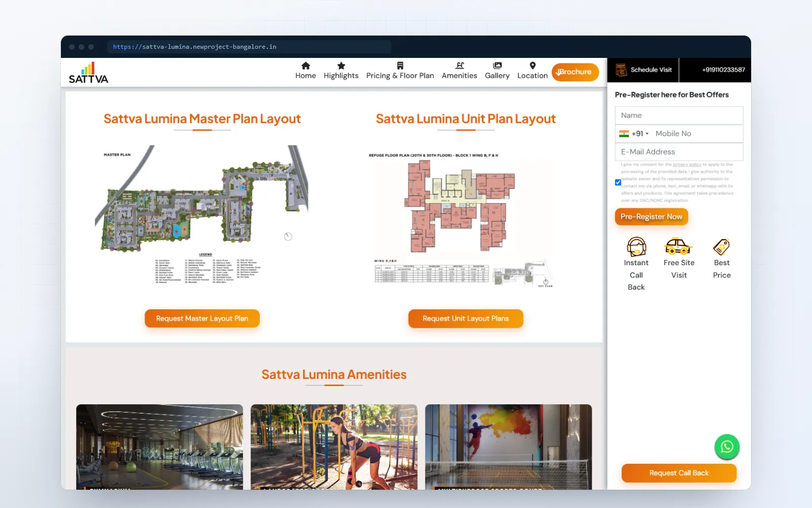Click Request Master Layout Plan button
Image resolution: width=812 pixels, height=508 pixels.
(x=202, y=319)
